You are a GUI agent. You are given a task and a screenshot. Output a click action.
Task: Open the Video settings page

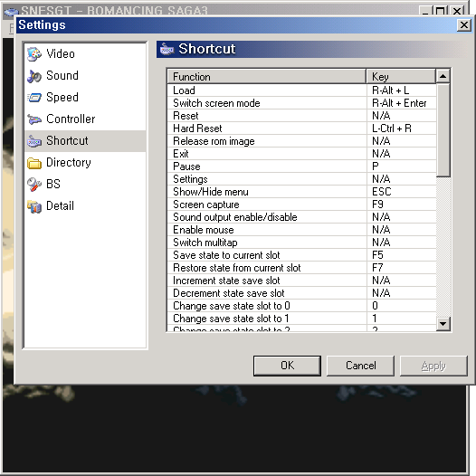click(61, 54)
